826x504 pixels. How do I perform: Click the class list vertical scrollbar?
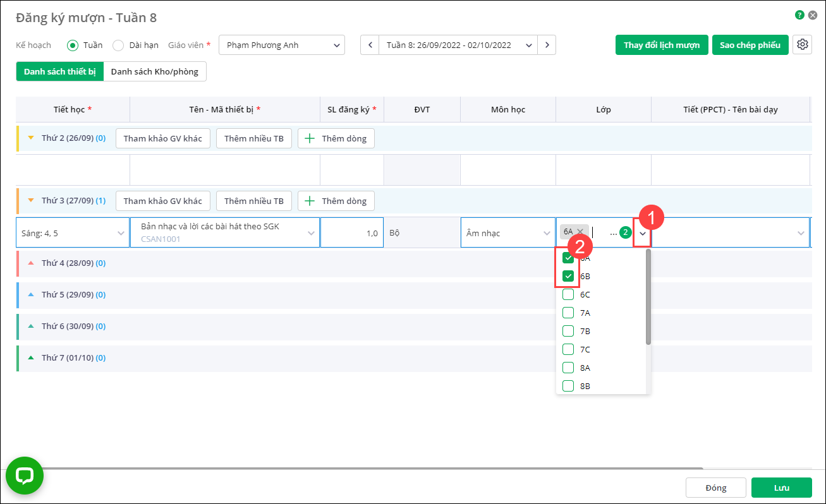click(x=648, y=297)
